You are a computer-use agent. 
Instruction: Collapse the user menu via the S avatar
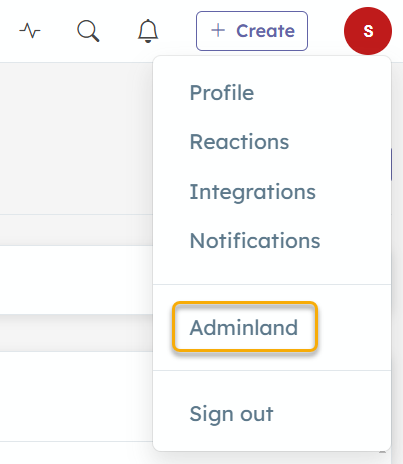[x=368, y=31]
